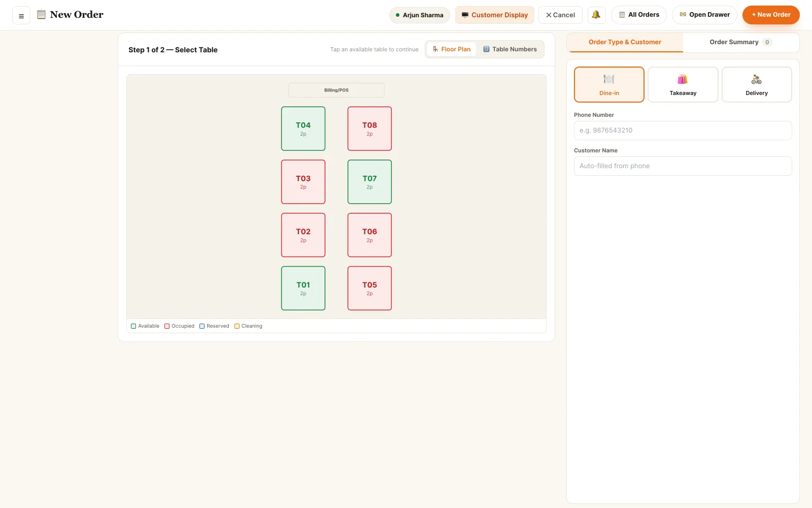Click the Billing/POS counter block
Image resolution: width=812 pixels, height=508 pixels.
336,90
